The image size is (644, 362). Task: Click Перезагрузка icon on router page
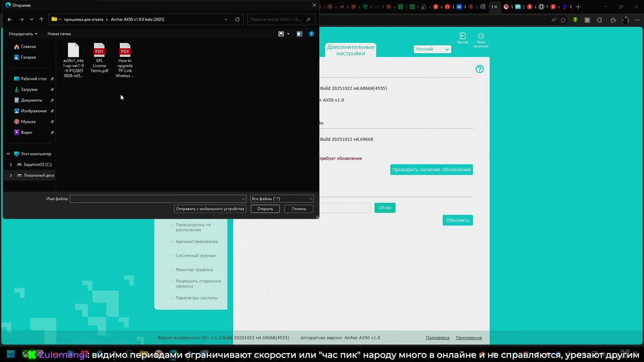pyautogui.click(x=480, y=40)
